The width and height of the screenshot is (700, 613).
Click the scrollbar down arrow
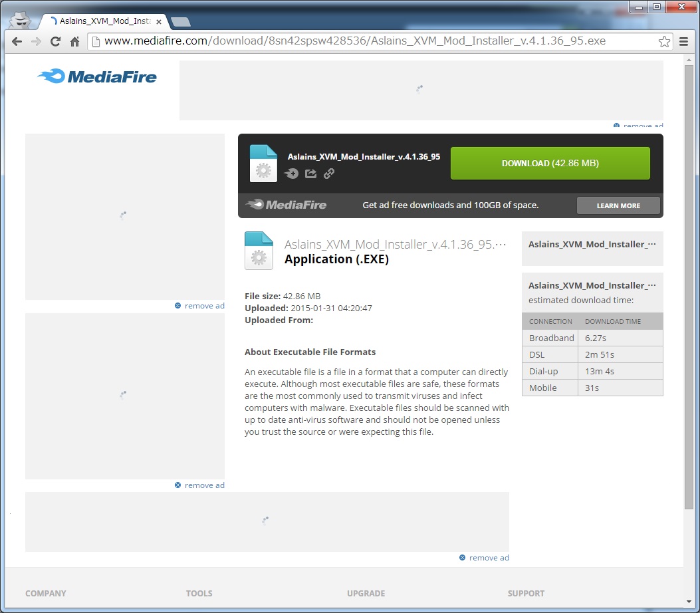point(689,602)
